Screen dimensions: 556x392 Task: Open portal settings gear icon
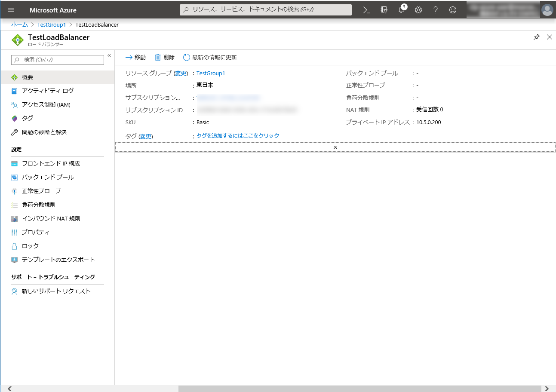418,10
